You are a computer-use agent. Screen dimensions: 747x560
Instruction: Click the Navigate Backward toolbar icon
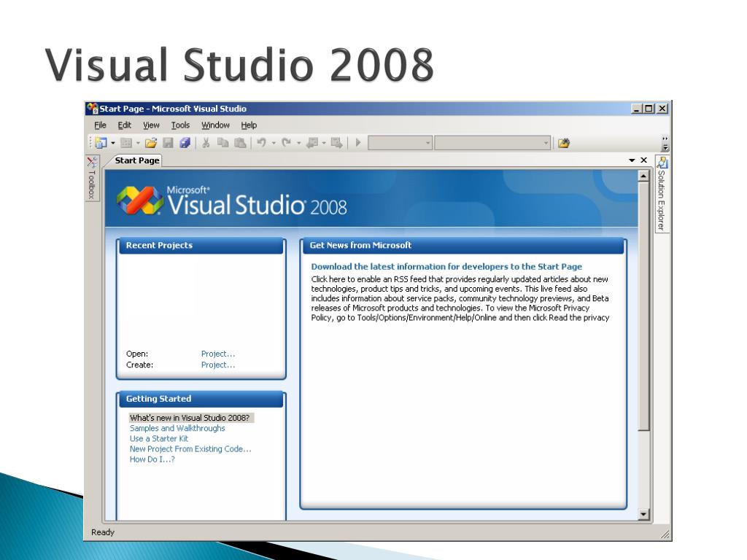coord(312,142)
